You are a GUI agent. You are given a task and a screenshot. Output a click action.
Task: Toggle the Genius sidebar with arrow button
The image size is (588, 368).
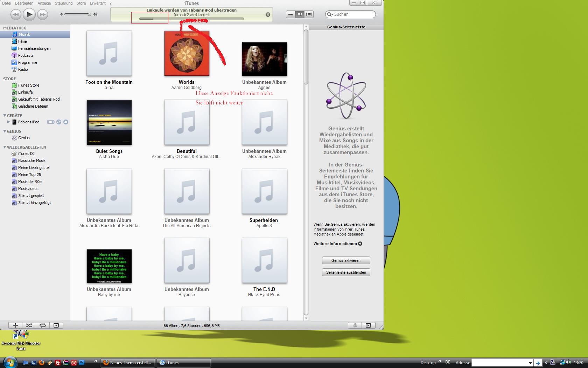click(368, 325)
